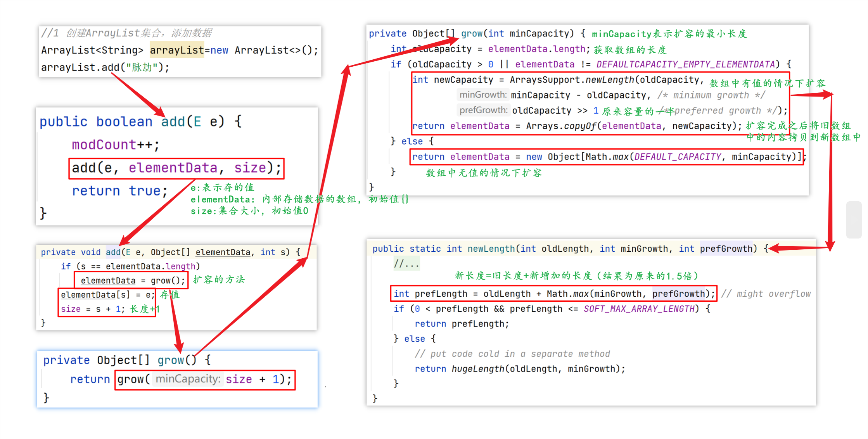Click the gray next-arrow button on right edge
The width and height of the screenshot is (868, 439).
click(x=854, y=219)
